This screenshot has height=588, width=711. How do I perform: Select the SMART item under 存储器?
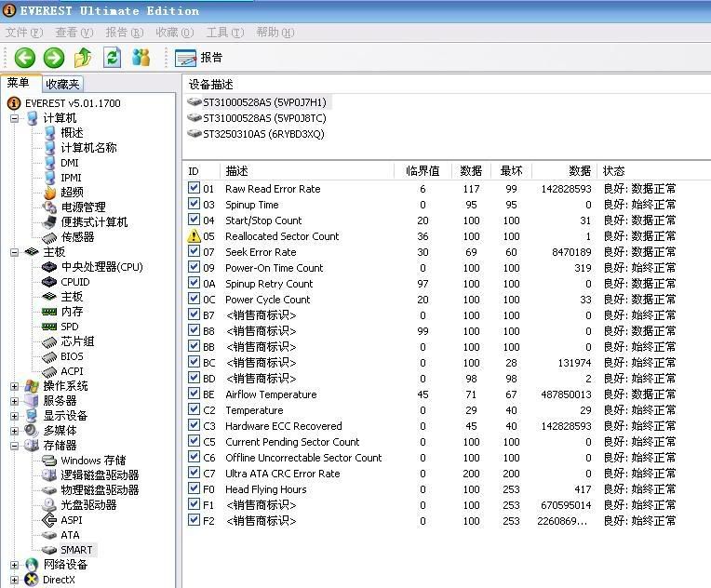click(76, 550)
